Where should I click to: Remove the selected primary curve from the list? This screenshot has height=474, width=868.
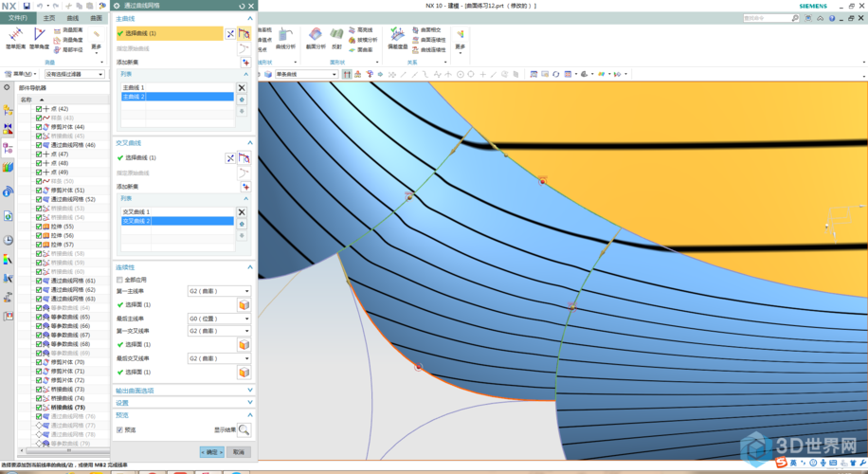[x=242, y=87]
